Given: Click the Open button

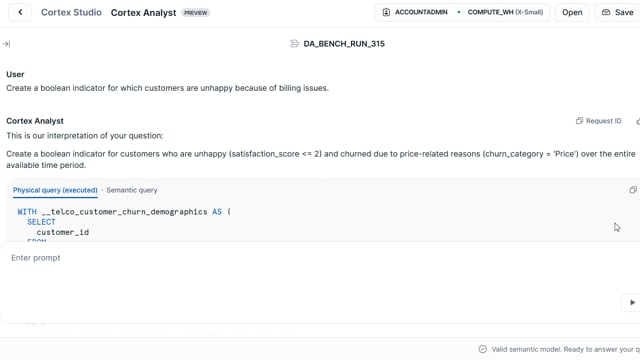Looking at the screenshot, I should [572, 12].
